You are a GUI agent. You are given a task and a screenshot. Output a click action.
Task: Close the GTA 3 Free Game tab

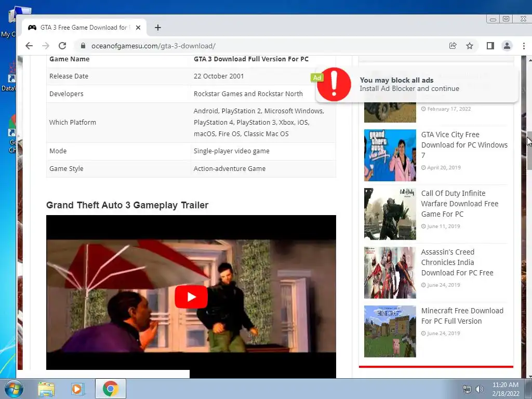pyautogui.click(x=138, y=28)
